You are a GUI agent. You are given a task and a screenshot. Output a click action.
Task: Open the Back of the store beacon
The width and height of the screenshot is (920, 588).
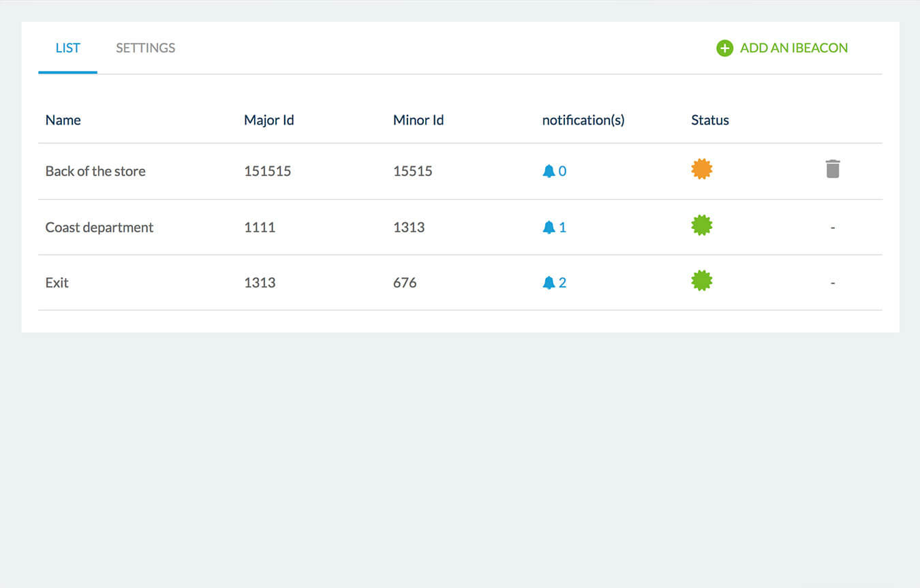tap(95, 171)
